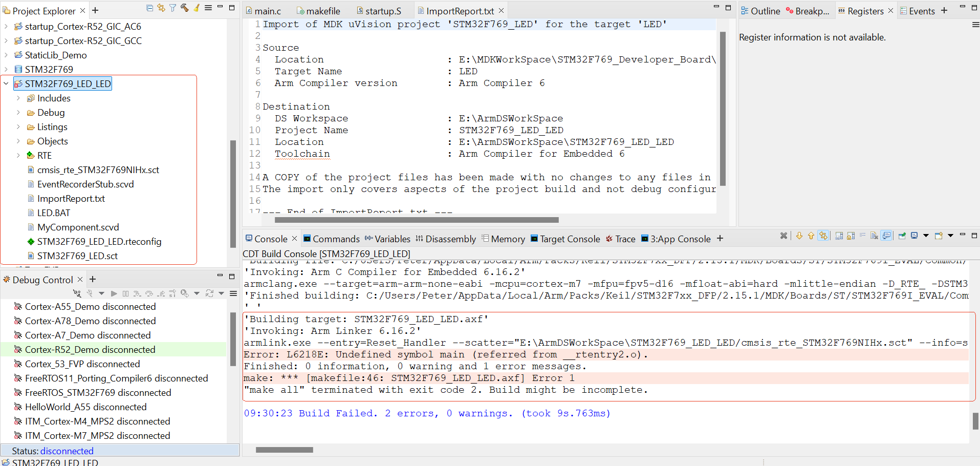This screenshot has height=466, width=980.
Task: Click the Pin Console icon
Action: click(x=902, y=236)
